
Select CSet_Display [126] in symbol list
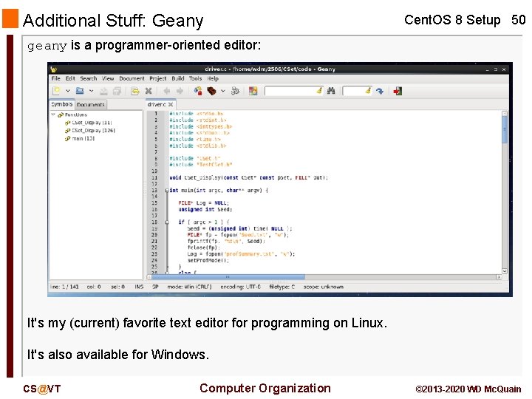93,130
